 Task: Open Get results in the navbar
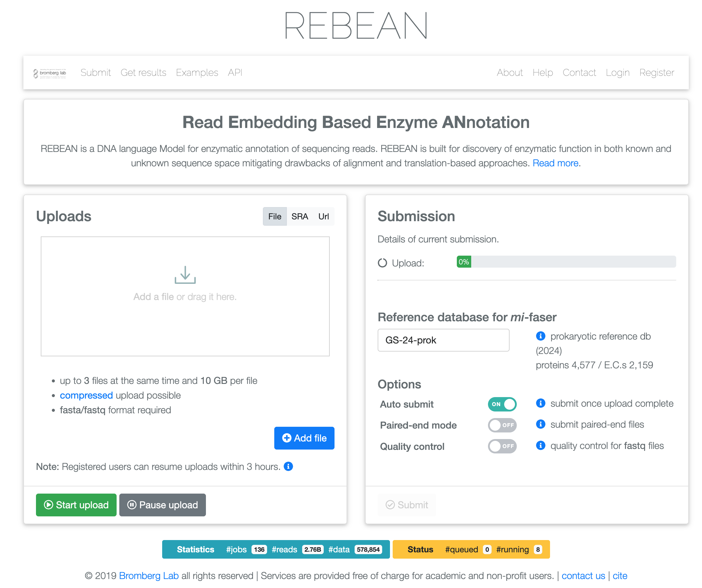[x=143, y=73]
